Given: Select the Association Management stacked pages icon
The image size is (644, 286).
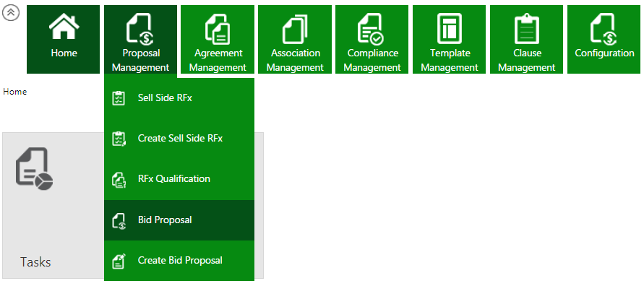Looking at the screenshot, I should point(294,28).
